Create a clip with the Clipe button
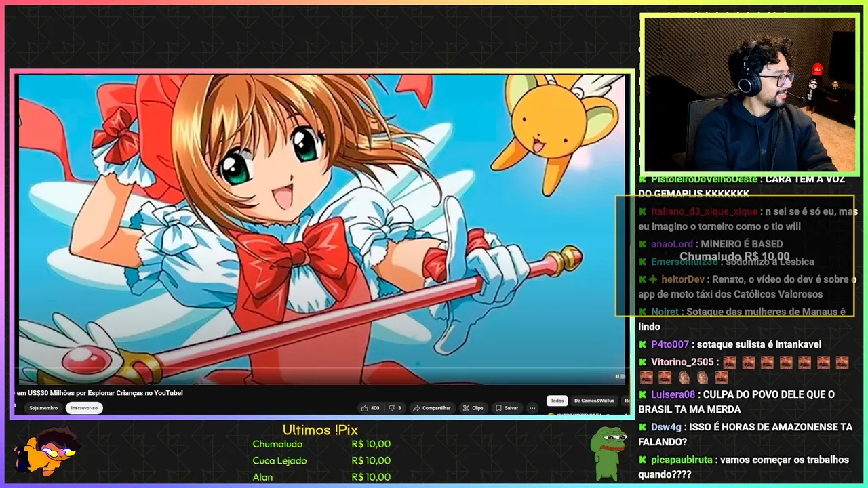 [x=473, y=408]
